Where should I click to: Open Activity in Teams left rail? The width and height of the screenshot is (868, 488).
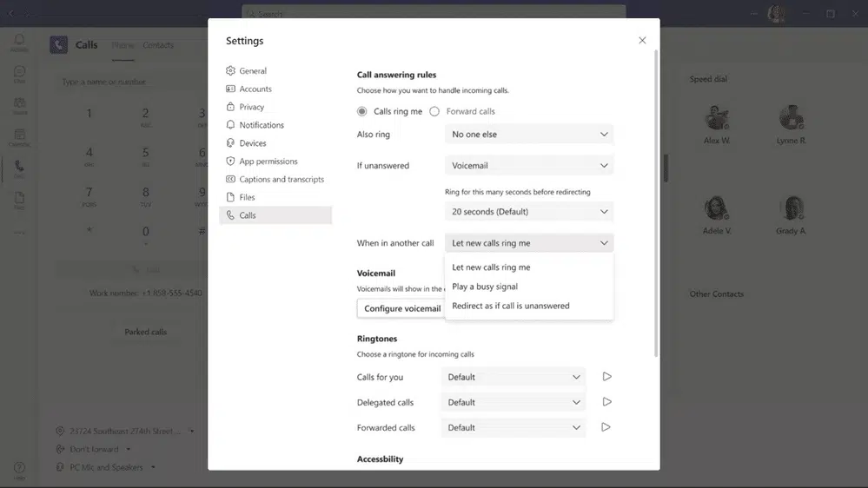[19, 43]
